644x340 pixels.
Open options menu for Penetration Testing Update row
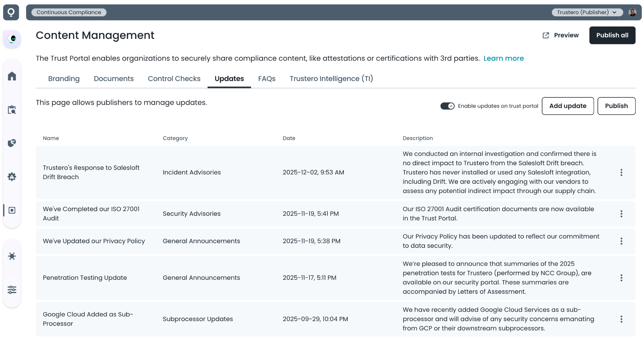pos(621,278)
